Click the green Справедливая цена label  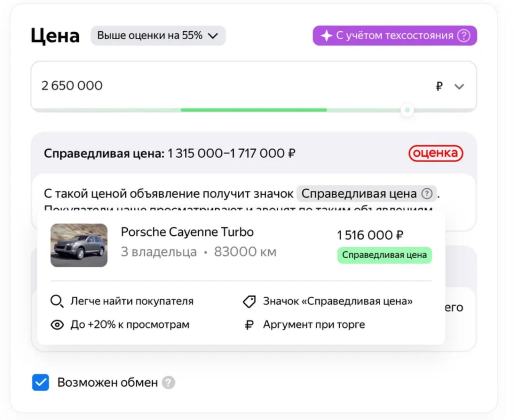[384, 255]
